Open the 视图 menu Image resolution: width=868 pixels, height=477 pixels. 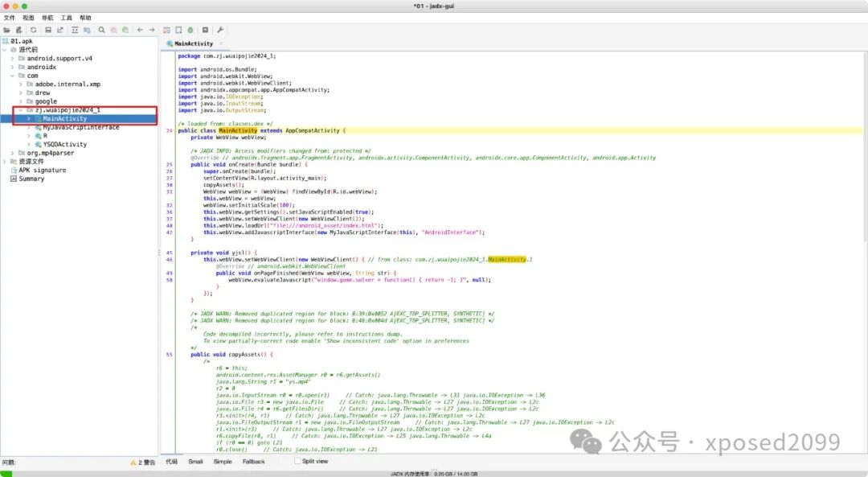click(28, 18)
